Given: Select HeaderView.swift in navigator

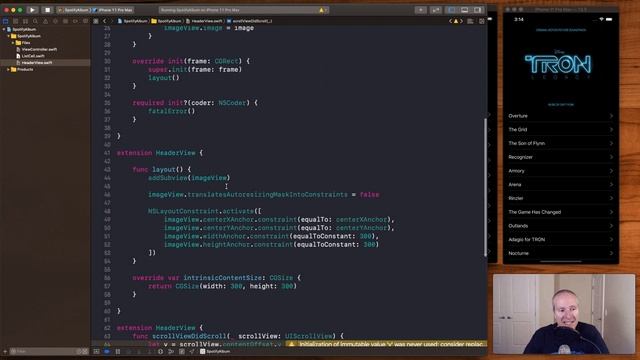Looking at the screenshot, I should tap(37, 63).
